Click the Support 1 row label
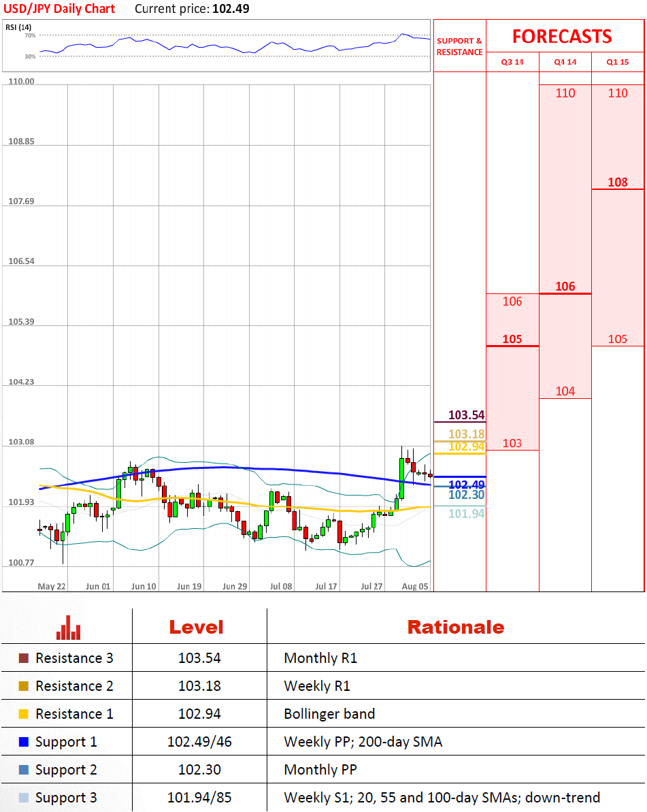647x812 pixels. click(66, 743)
